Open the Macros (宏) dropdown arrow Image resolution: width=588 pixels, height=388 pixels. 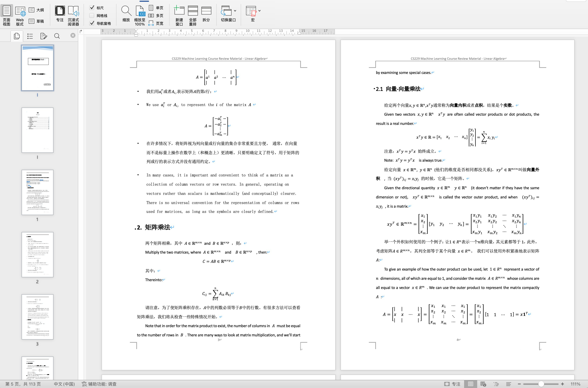[259, 11]
